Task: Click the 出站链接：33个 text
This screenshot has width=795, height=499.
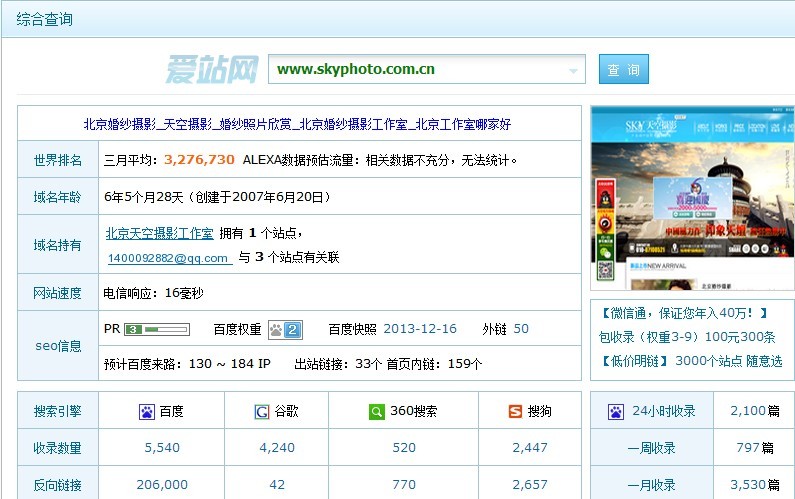Action: [x=338, y=364]
